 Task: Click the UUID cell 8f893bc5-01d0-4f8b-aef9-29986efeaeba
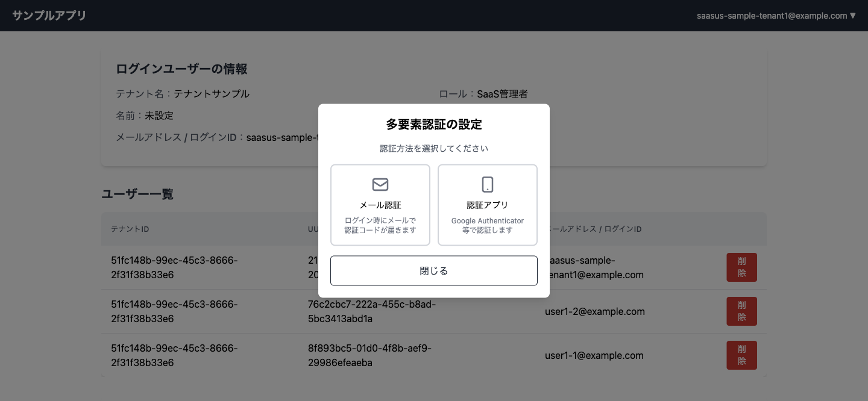pos(370,355)
